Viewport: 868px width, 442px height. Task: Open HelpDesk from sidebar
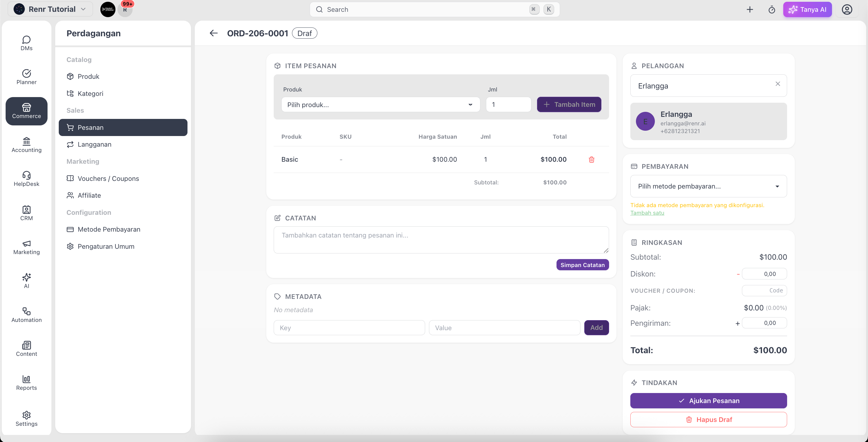point(26,179)
